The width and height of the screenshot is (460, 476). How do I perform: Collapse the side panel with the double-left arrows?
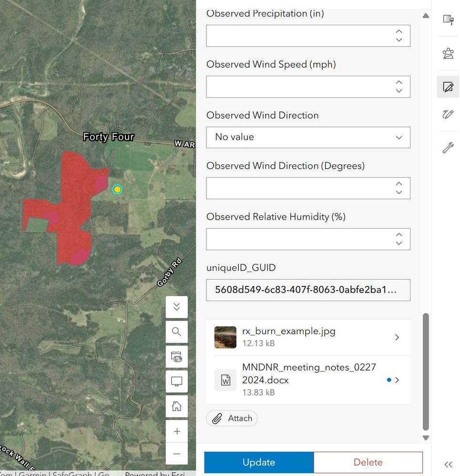tap(448, 465)
